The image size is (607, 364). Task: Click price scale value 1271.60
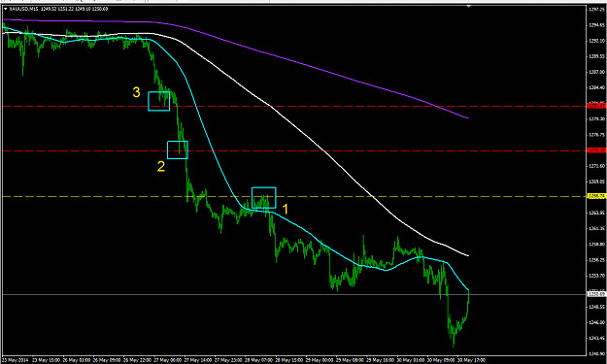coord(596,166)
